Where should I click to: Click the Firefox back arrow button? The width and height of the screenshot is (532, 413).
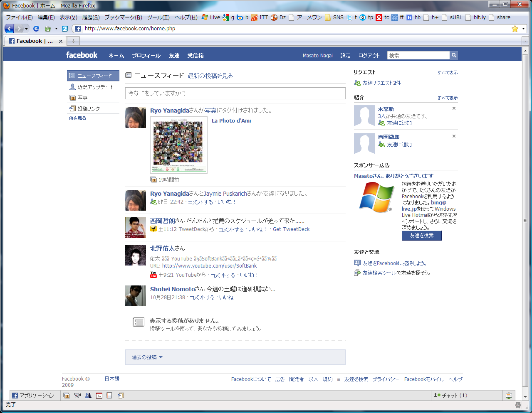click(x=9, y=29)
